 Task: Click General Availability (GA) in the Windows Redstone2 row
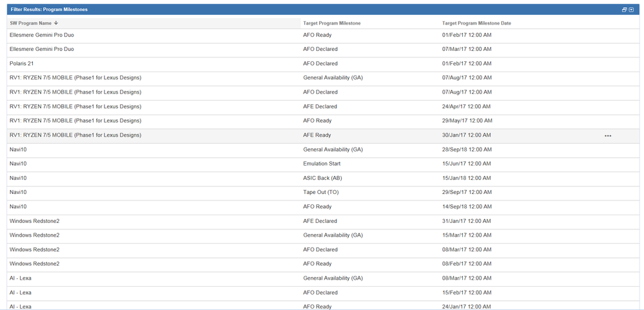333,235
